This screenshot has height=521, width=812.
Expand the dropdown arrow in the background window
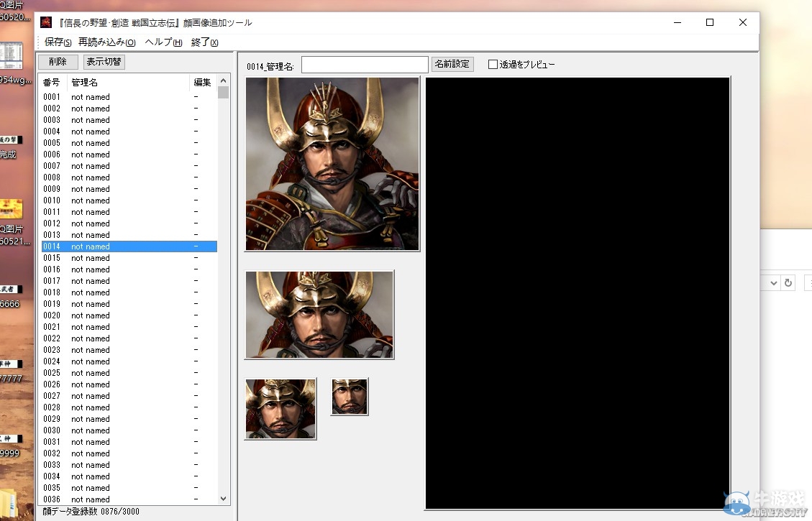[774, 283]
